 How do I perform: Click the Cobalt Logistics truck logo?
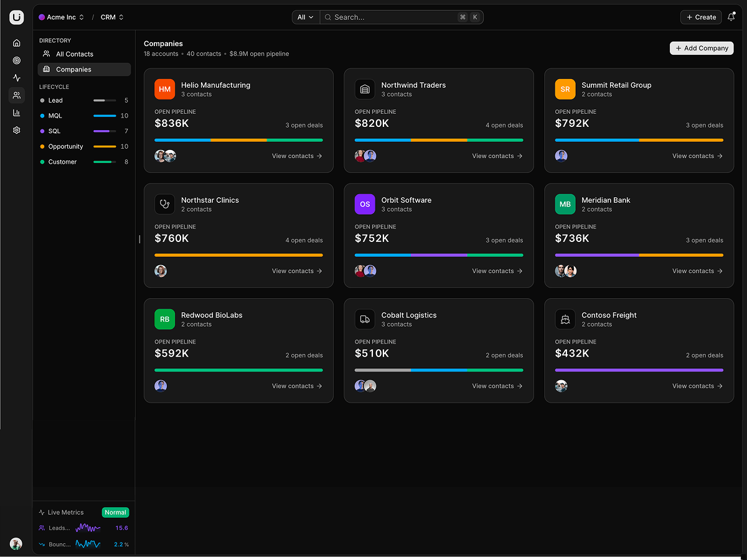[365, 319]
